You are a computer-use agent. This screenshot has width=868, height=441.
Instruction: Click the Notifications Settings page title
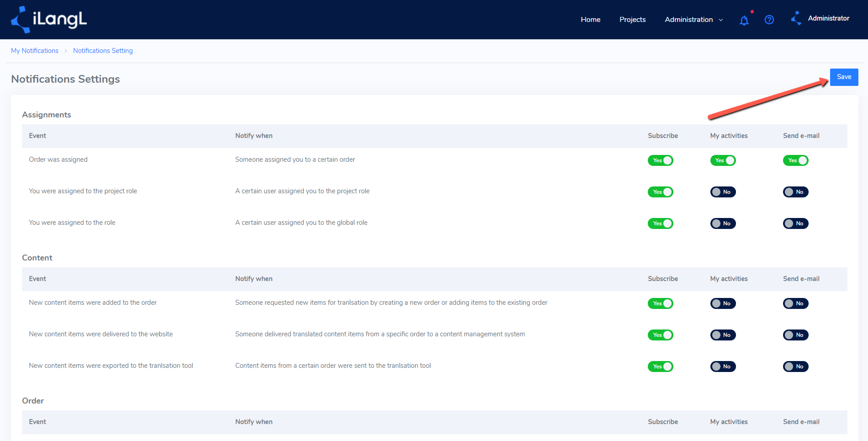pyautogui.click(x=65, y=79)
